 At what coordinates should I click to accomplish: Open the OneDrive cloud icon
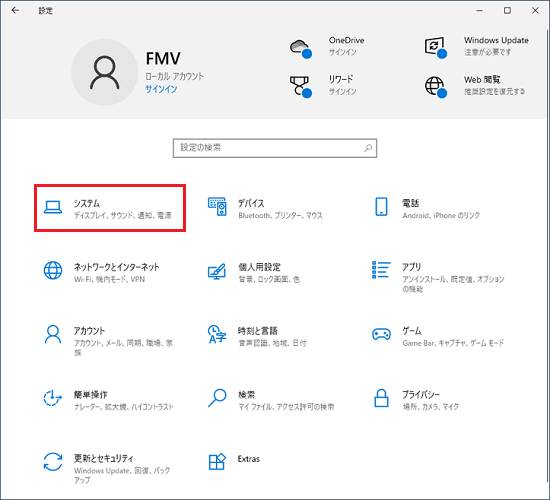click(301, 48)
